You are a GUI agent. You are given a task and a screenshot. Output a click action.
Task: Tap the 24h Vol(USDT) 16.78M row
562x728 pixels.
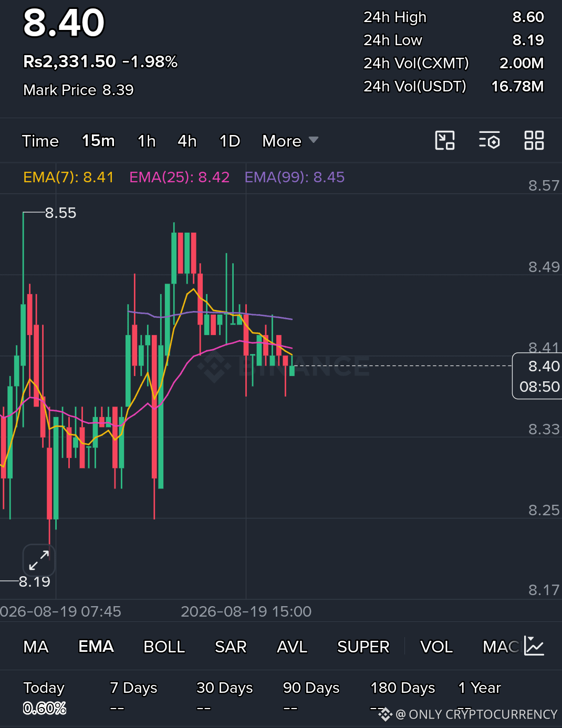[x=454, y=86]
